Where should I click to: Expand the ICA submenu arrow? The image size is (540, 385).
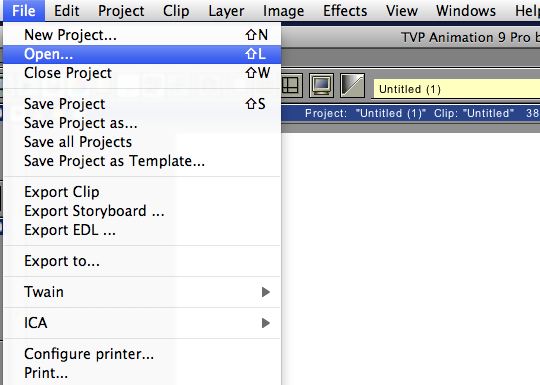(265, 323)
